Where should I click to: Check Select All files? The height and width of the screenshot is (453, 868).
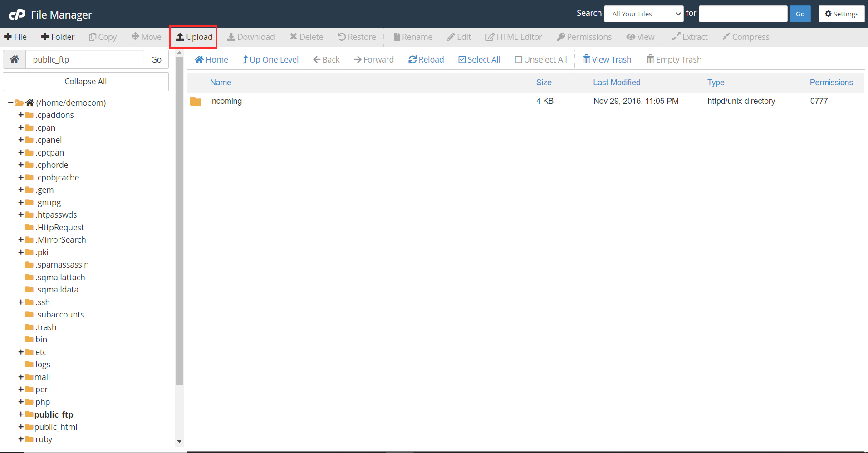click(479, 60)
